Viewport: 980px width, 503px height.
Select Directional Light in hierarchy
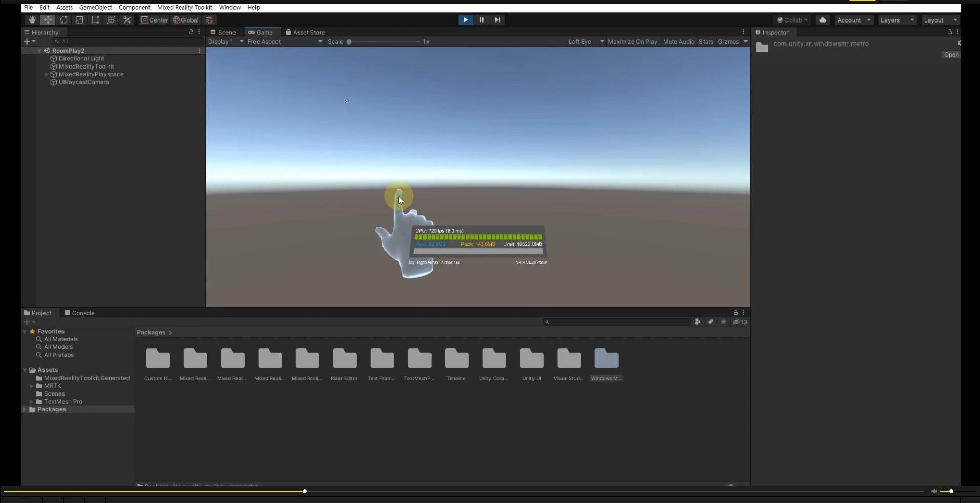(81, 58)
